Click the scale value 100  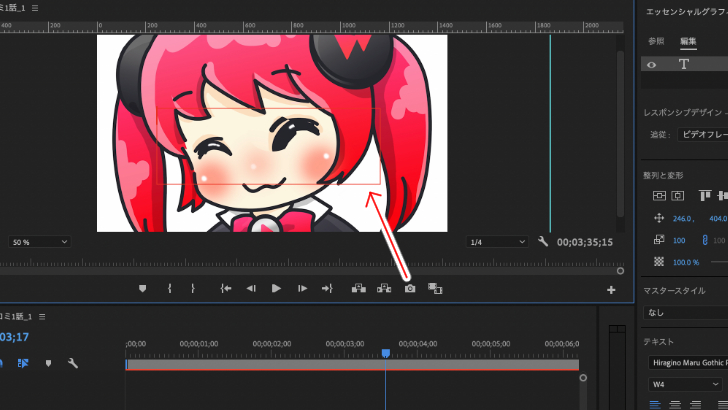679,241
